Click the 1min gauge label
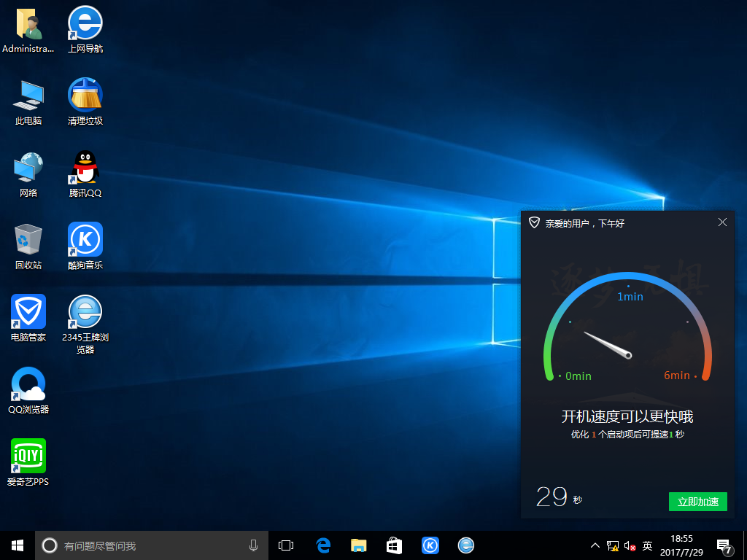747x560 pixels. 630,297
